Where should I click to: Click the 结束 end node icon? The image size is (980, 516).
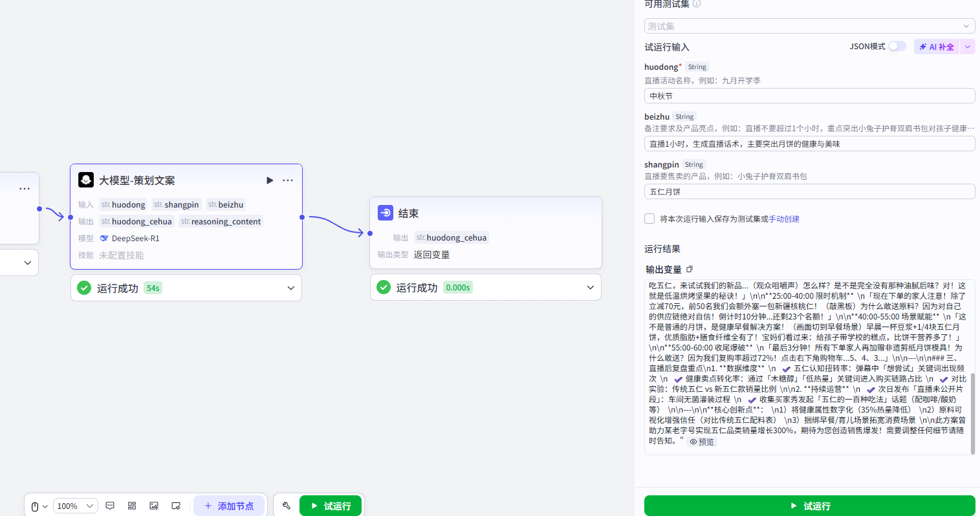(386, 213)
